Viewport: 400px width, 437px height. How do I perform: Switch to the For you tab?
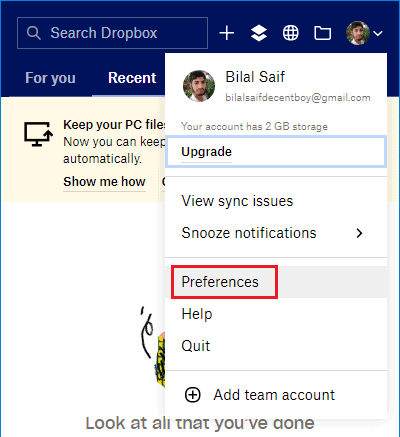point(50,78)
